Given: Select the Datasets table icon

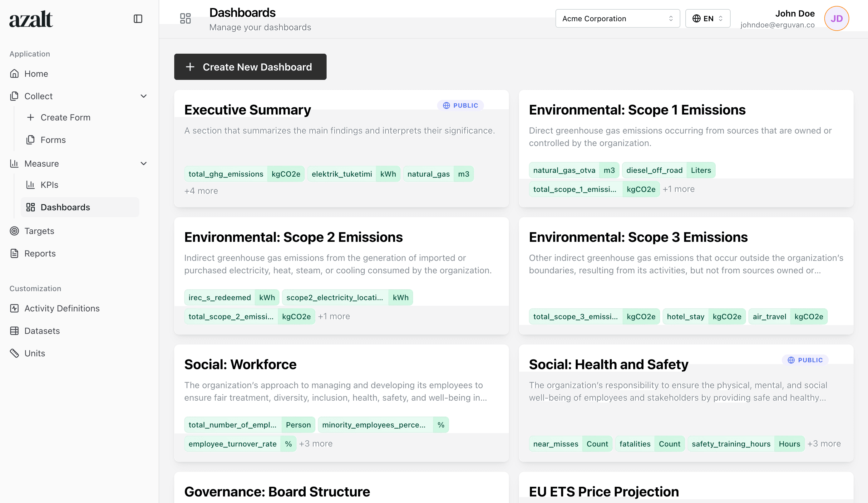Looking at the screenshot, I should [14, 330].
